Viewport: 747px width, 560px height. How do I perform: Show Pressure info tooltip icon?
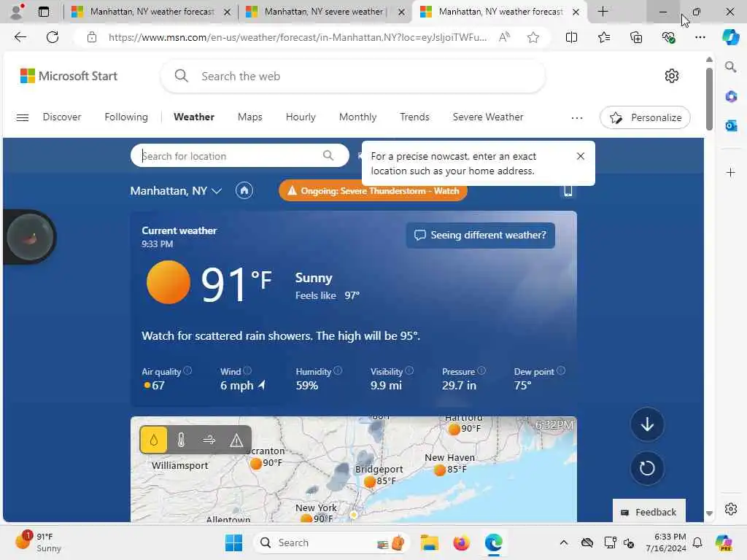[x=481, y=370]
